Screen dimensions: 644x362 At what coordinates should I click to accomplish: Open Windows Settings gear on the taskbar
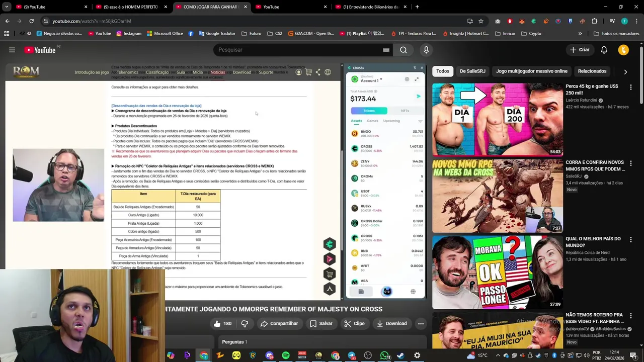pyautogui.click(x=417, y=355)
